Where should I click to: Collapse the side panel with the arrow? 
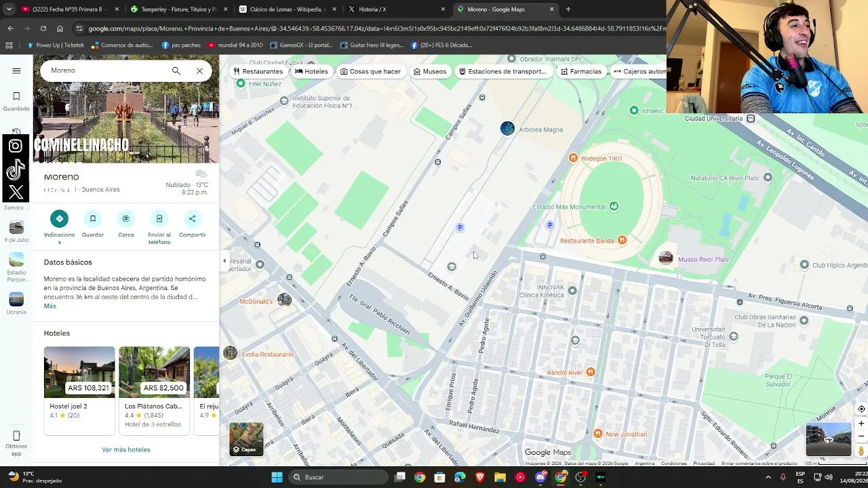click(x=224, y=260)
